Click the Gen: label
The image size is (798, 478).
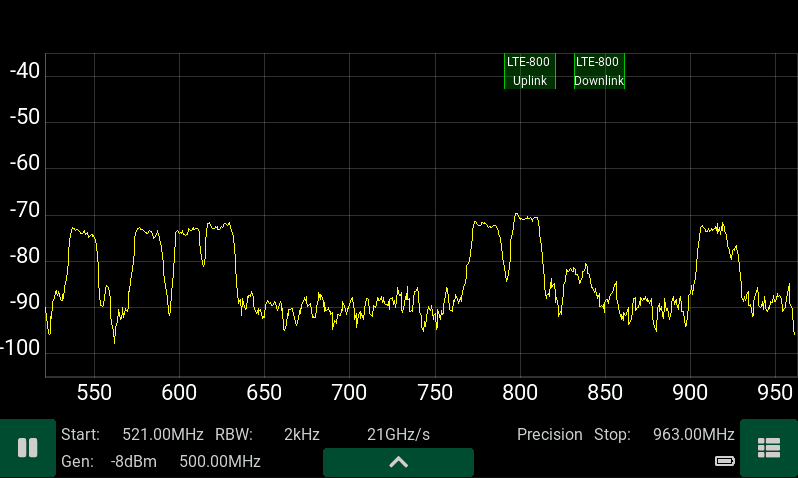(77, 461)
